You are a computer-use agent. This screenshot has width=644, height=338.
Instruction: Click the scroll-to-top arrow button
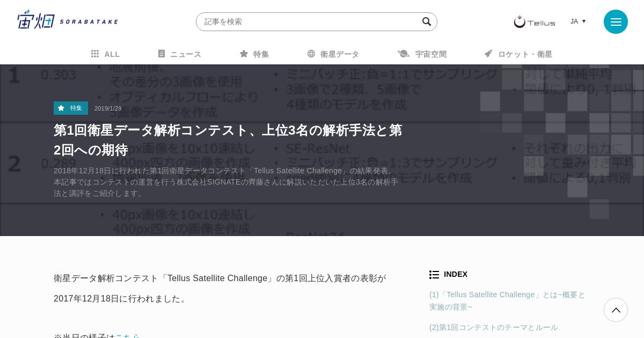point(616,310)
